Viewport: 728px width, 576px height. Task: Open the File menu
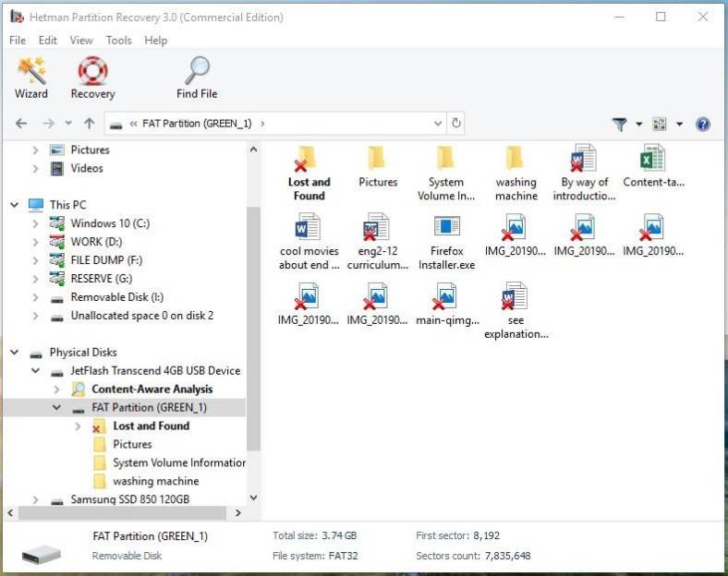[x=18, y=41]
